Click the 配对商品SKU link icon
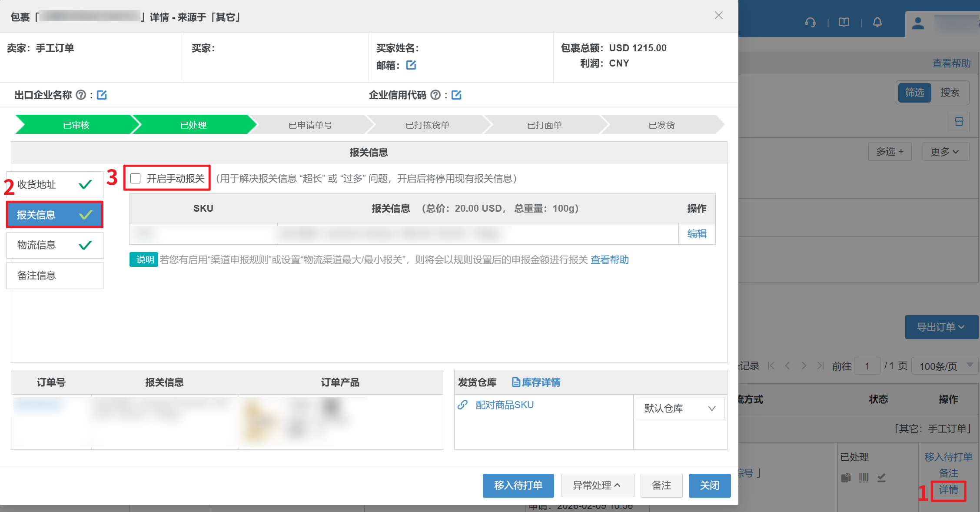Screen dimensions: 980x512 point(463,405)
